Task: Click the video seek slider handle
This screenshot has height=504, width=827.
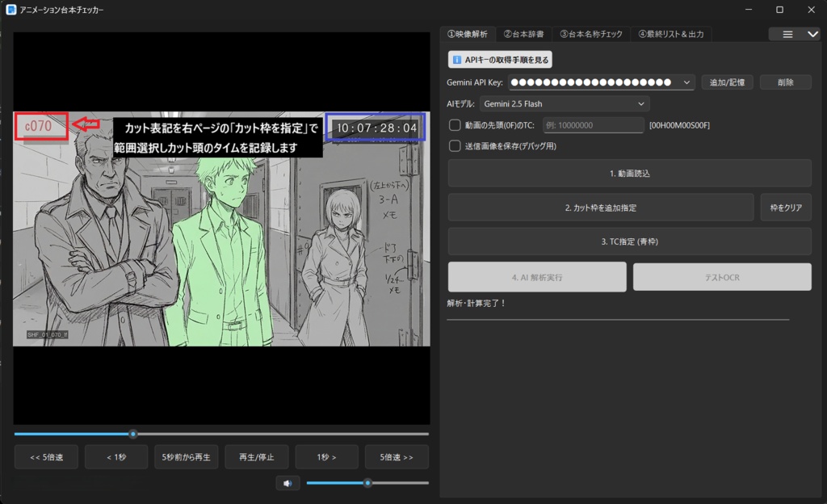Action: click(x=133, y=434)
